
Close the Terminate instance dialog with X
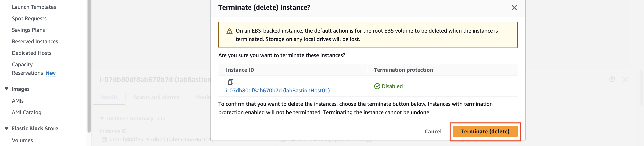(514, 8)
